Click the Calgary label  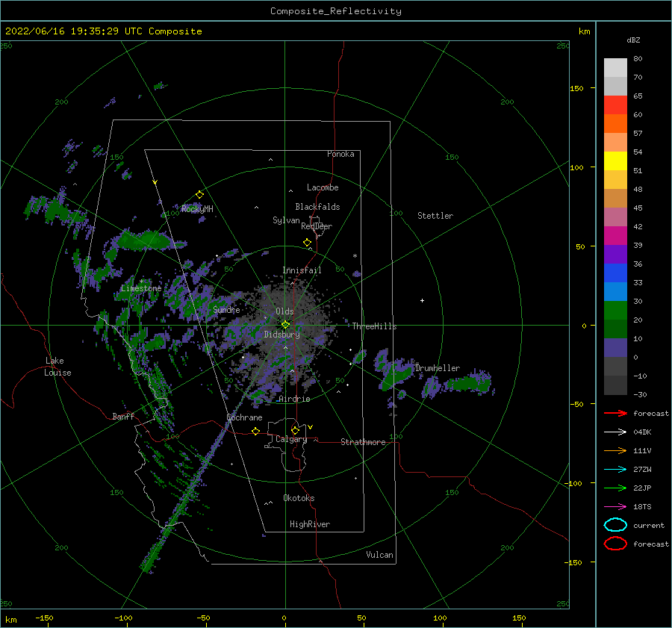point(291,439)
